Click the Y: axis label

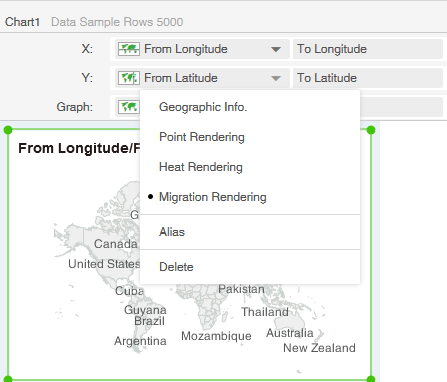coord(87,78)
